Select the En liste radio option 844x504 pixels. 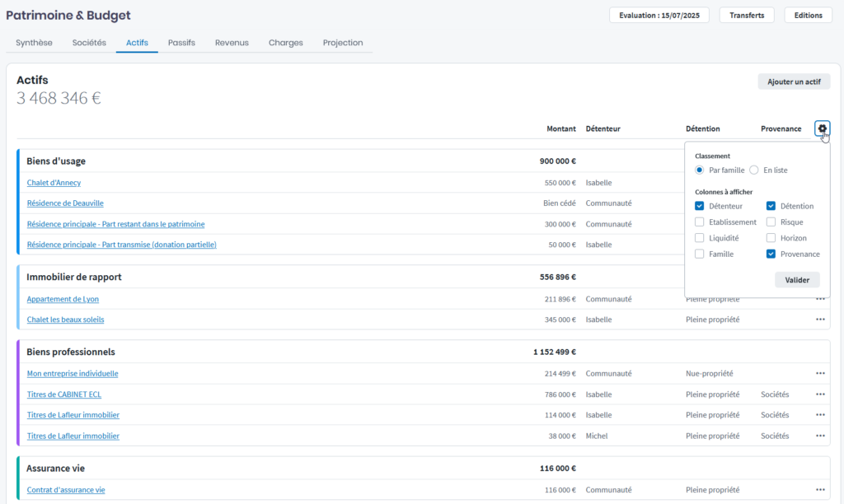(753, 170)
